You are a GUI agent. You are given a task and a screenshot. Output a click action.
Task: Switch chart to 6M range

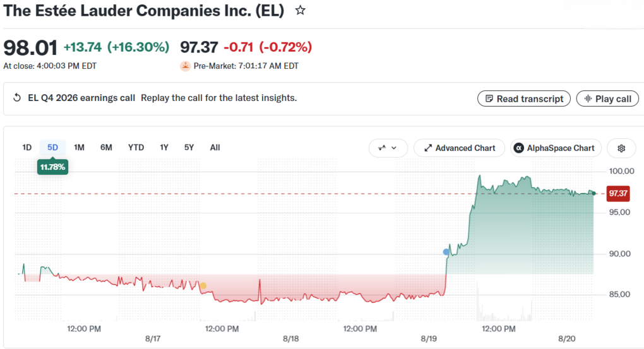[x=106, y=148]
